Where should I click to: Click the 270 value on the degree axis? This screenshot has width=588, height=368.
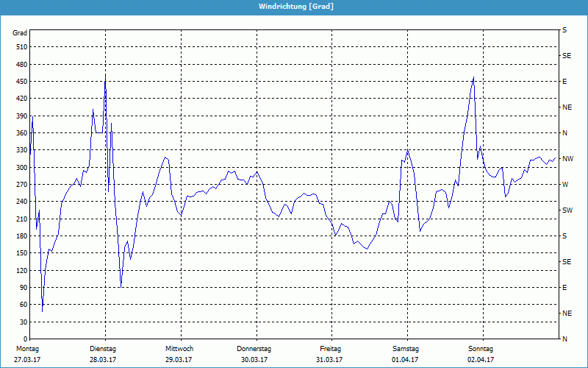tap(21, 185)
